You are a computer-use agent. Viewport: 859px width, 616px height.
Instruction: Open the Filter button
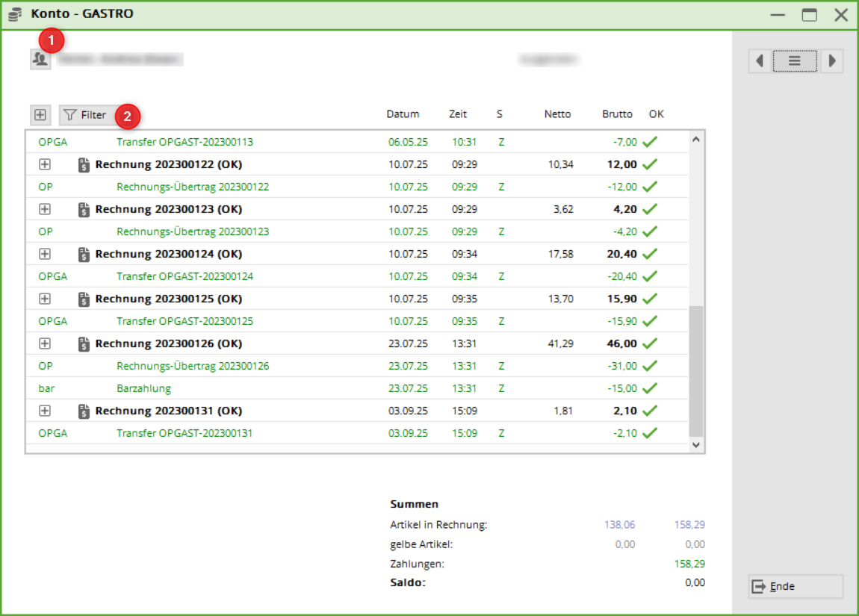click(x=86, y=115)
